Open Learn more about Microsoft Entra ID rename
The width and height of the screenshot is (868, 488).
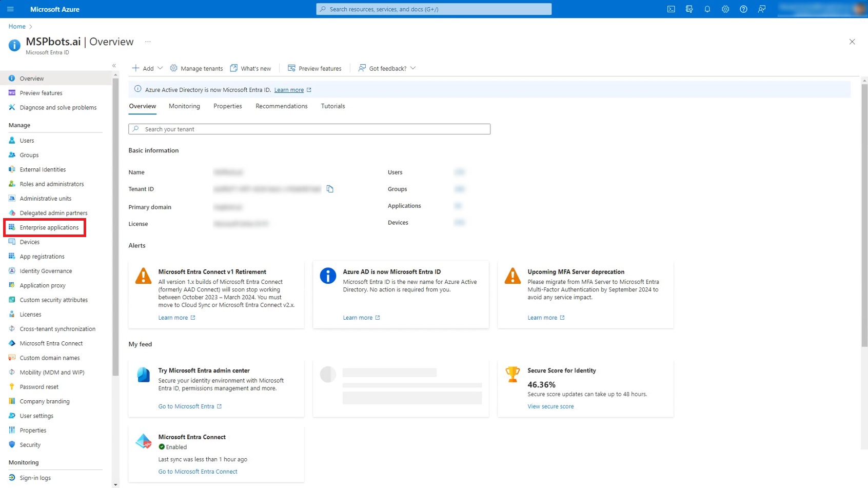[x=289, y=89]
